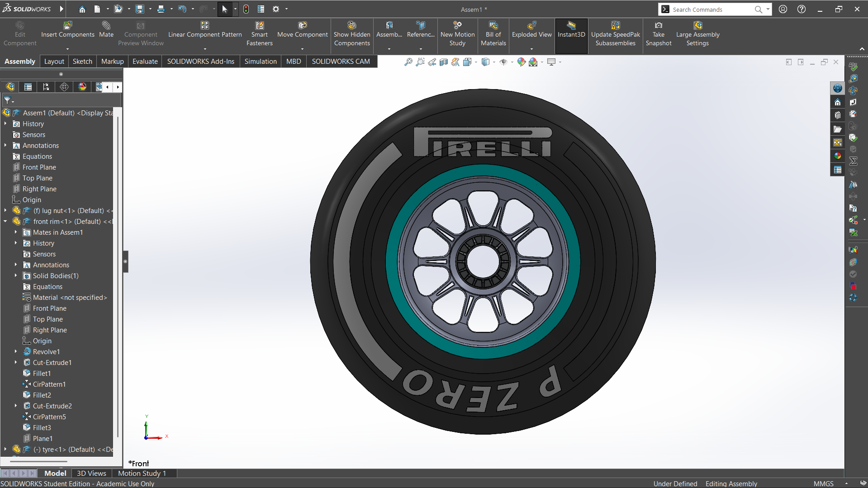
Task: Expand the Annotations node under Assem1
Action: click(5, 145)
